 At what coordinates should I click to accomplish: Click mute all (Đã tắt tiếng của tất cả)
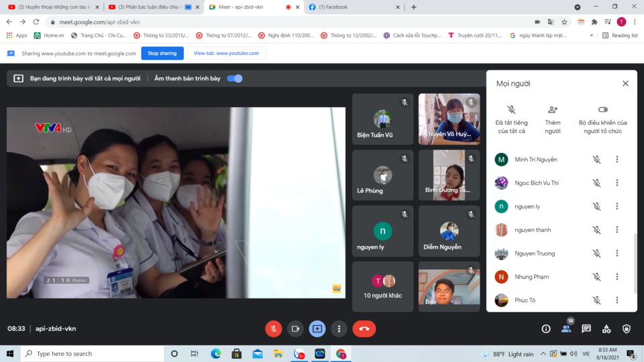pyautogui.click(x=511, y=120)
